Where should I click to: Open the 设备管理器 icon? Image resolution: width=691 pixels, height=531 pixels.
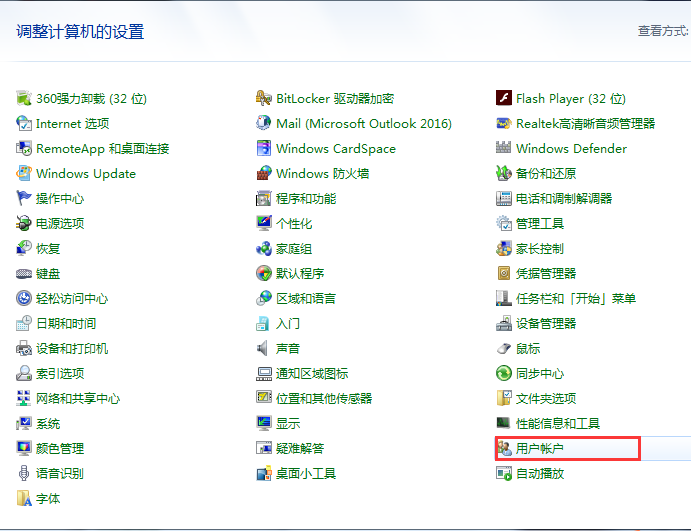pyautogui.click(x=504, y=323)
